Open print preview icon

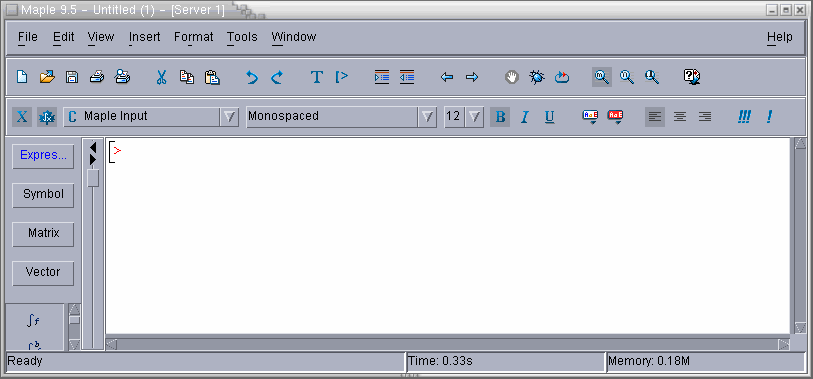click(x=122, y=77)
